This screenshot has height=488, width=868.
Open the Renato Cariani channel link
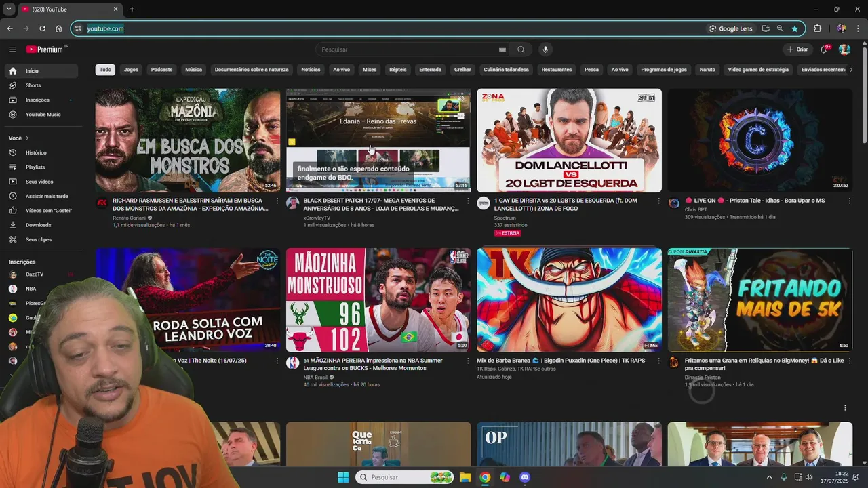point(129,218)
